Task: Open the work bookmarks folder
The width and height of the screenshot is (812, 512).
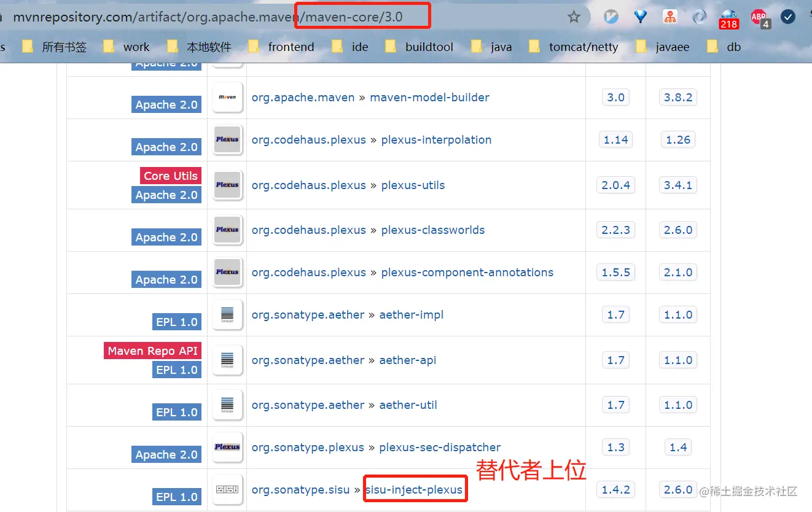Action: tap(127, 47)
